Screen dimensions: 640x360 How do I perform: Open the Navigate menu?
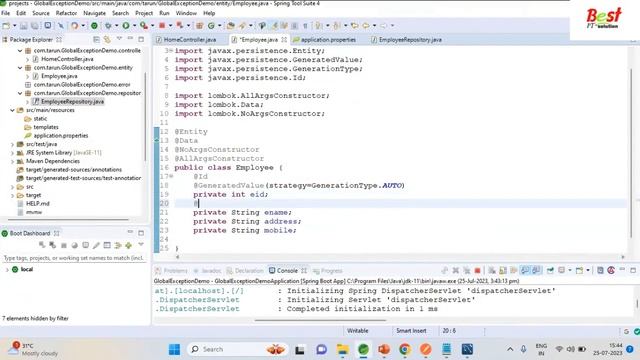point(94,13)
